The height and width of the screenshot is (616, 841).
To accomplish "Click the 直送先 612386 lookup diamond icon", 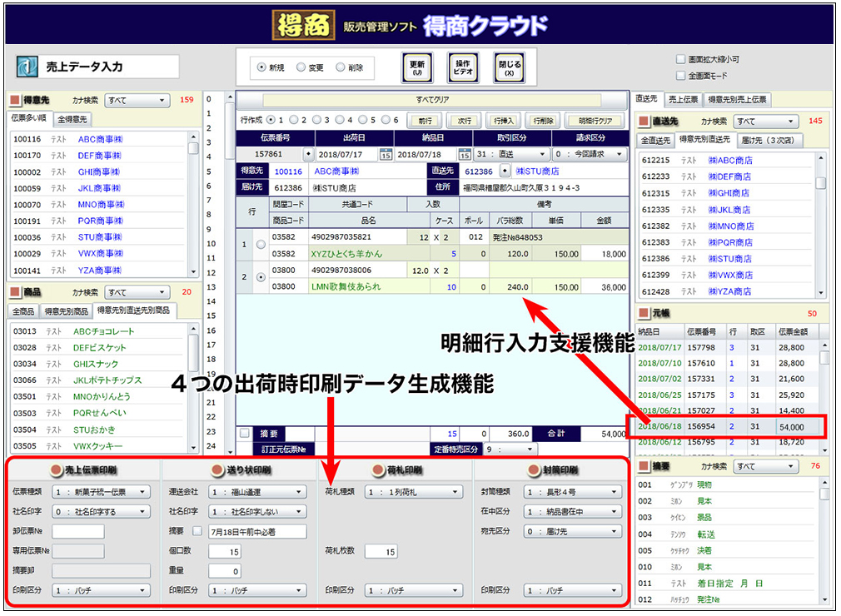I will [505, 171].
